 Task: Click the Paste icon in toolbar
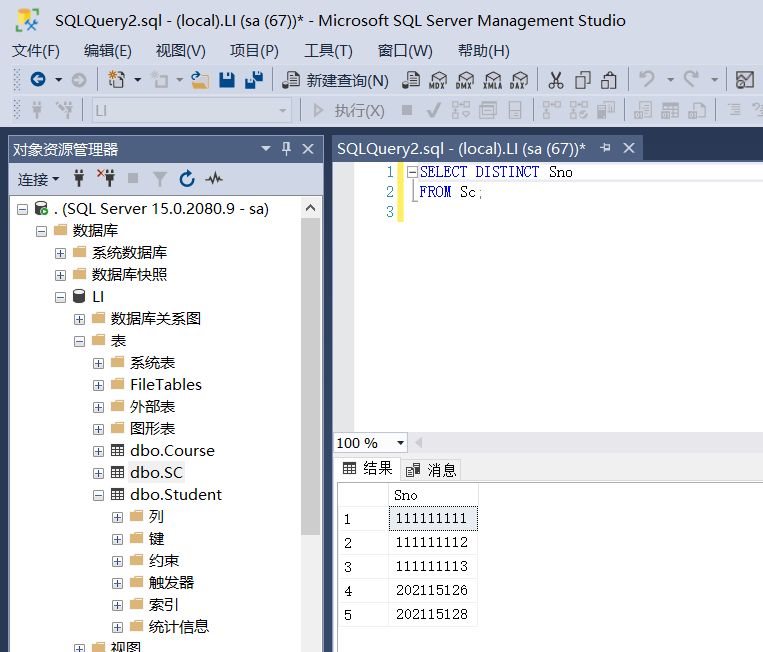[609, 80]
